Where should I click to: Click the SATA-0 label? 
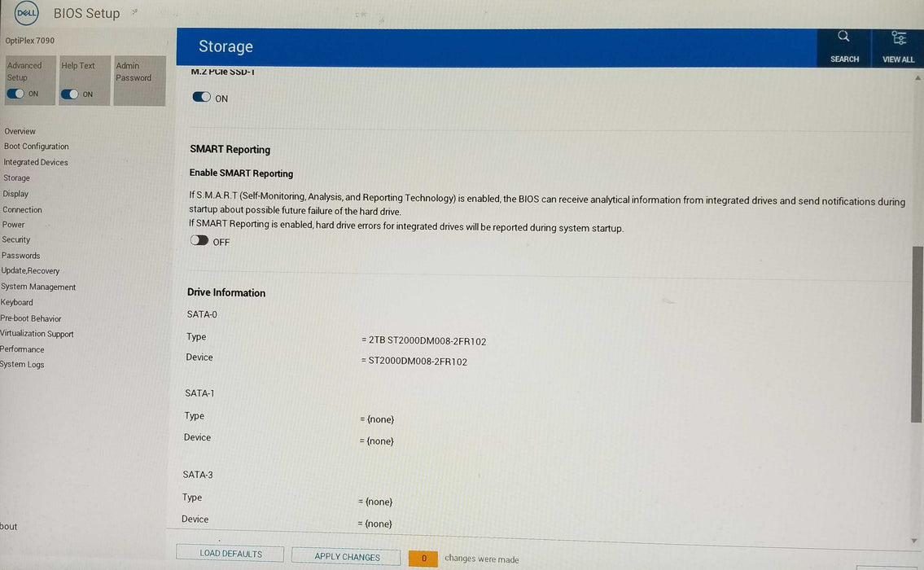tap(202, 314)
